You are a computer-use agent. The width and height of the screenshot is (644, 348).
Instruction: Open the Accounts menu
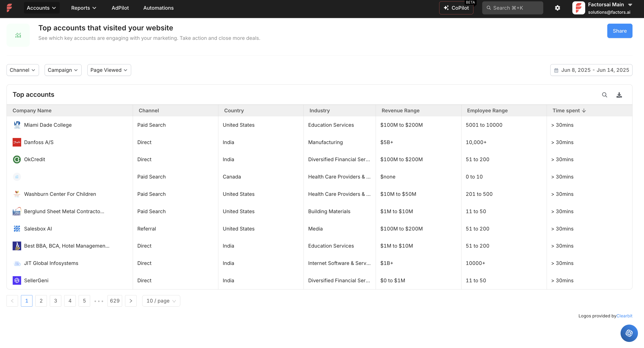pos(41,8)
